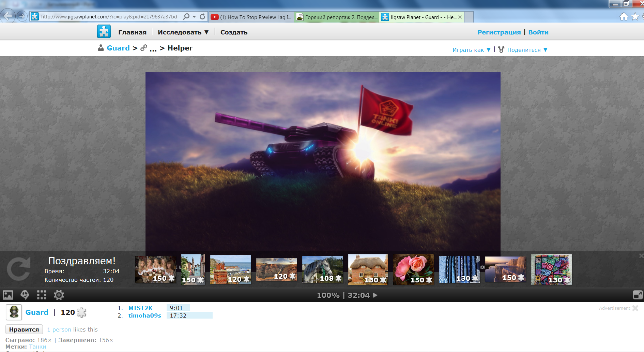The height and width of the screenshot is (352, 644).
Task: Open the street houses 150-piece puzzle thumbnail
Action: (193, 269)
